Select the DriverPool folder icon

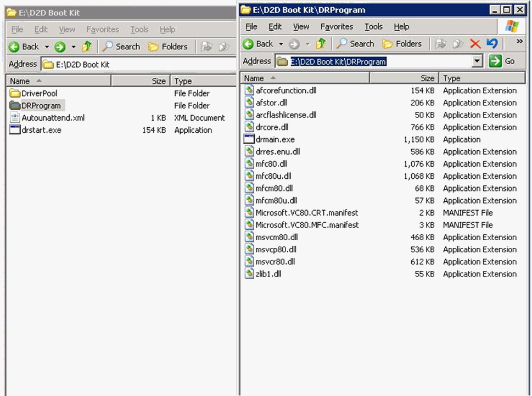point(15,93)
